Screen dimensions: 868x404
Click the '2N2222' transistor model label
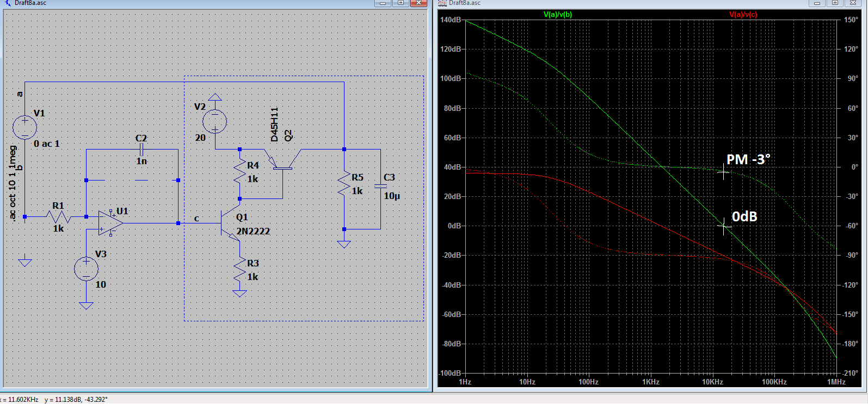tap(253, 231)
